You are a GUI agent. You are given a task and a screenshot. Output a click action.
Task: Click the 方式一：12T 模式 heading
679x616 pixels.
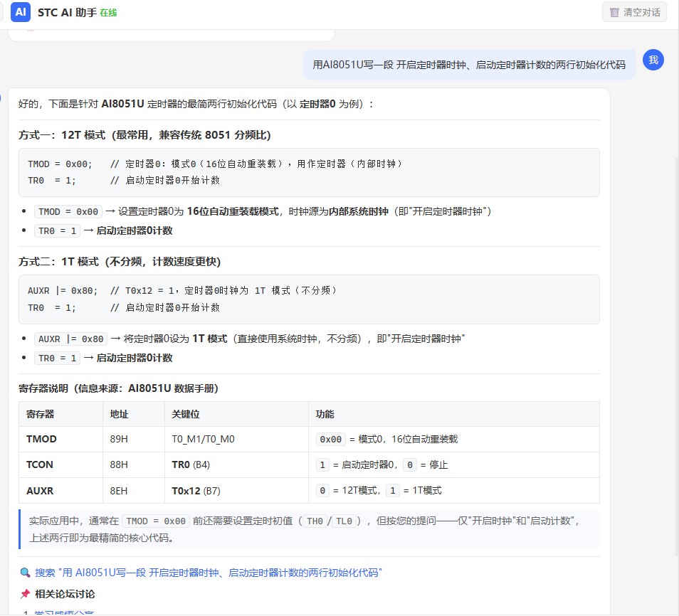point(144,135)
